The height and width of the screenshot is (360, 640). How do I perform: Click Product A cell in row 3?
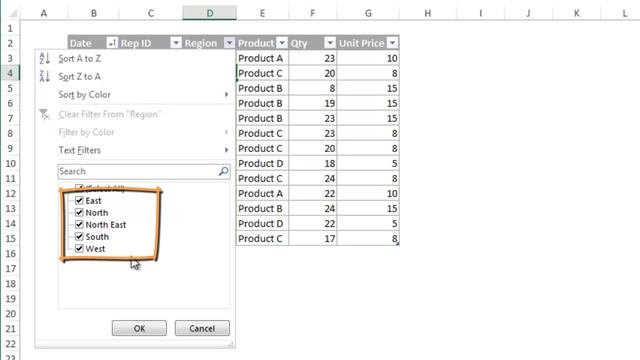pyautogui.click(x=262, y=58)
